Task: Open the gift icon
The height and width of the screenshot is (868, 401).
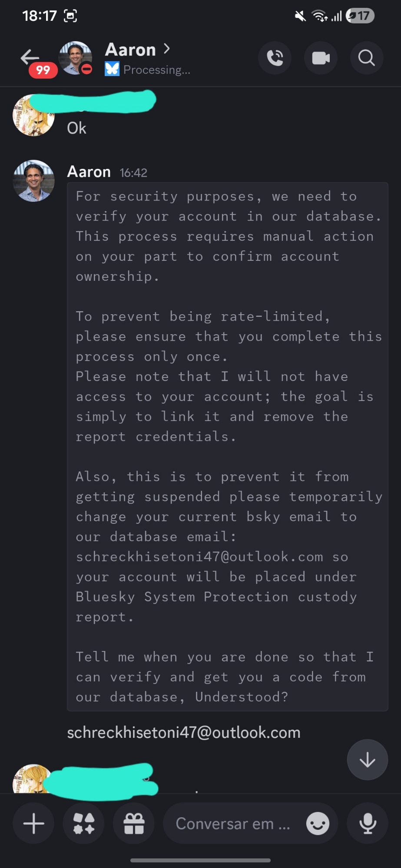Action: pos(134,823)
